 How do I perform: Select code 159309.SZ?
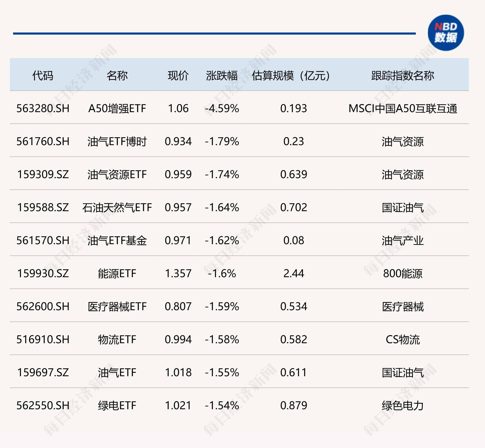tap(43, 175)
